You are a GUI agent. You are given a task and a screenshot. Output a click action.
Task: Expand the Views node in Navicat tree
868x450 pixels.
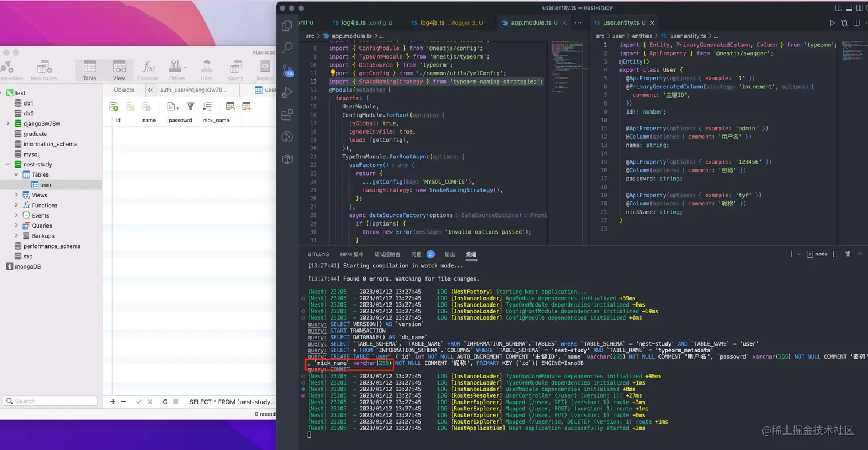click(16, 195)
